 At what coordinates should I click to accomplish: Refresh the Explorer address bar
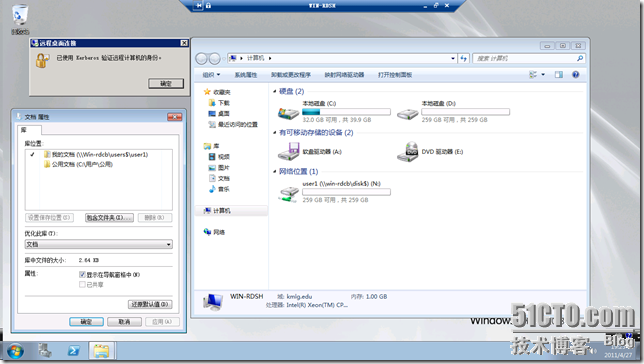click(x=464, y=58)
